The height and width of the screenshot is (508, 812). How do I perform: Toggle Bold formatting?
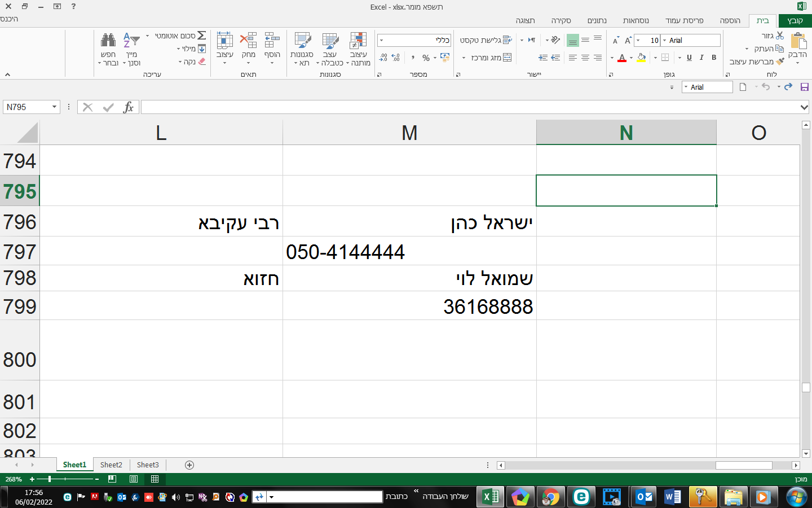point(714,58)
